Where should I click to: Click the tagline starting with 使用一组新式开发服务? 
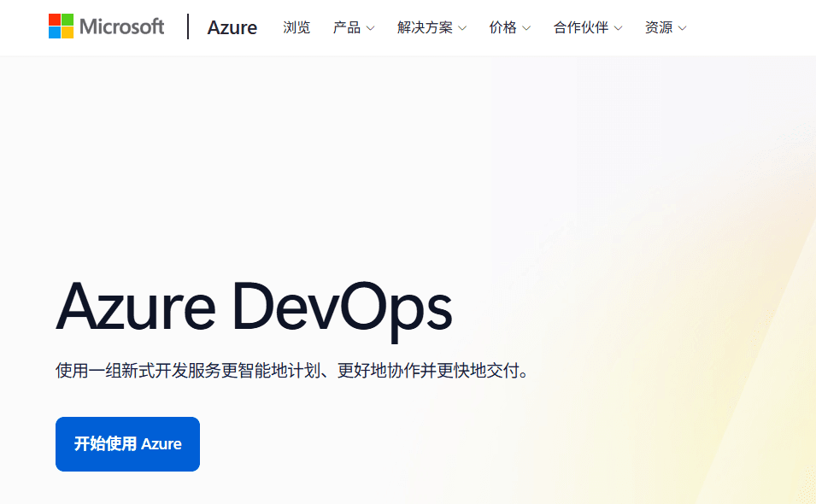click(x=292, y=371)
